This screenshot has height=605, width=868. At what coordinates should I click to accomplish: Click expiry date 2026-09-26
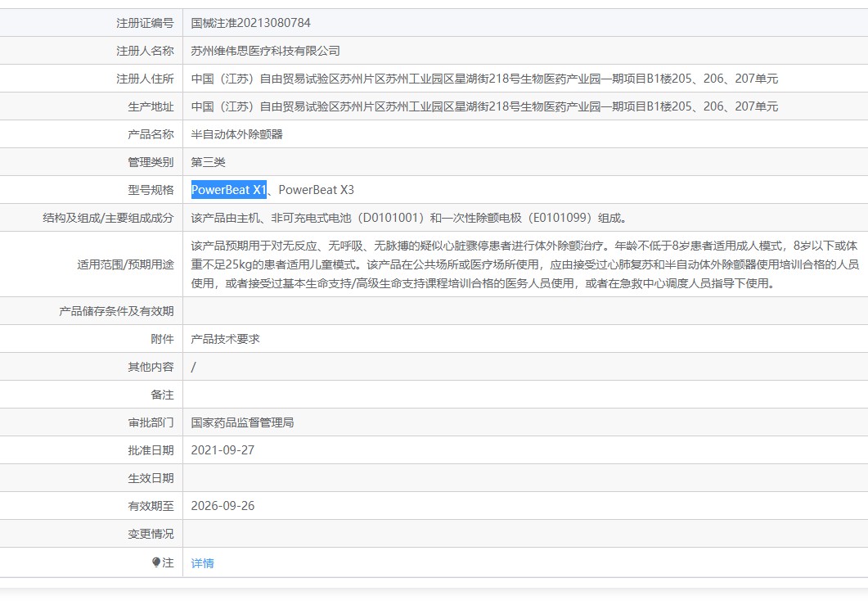pos(223,506)
